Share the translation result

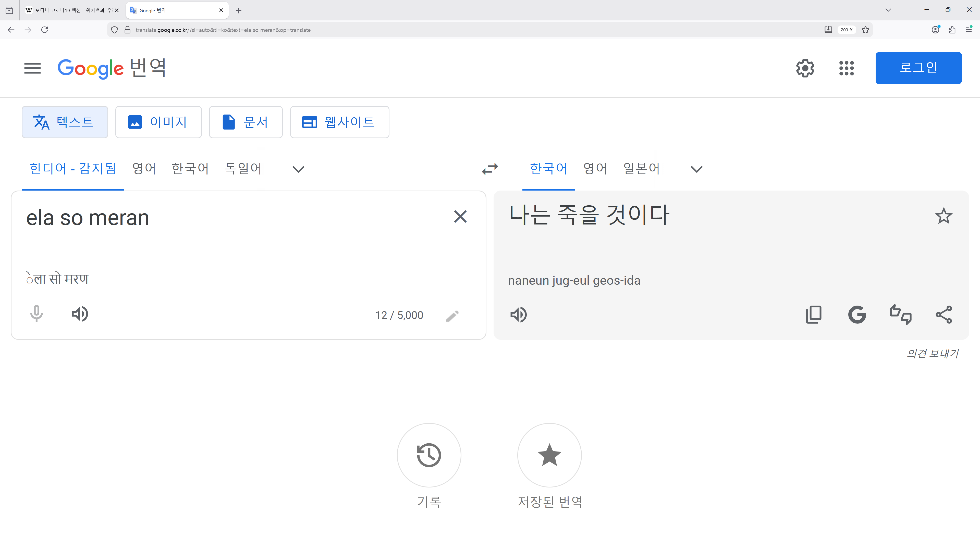[x=944, y=315]
